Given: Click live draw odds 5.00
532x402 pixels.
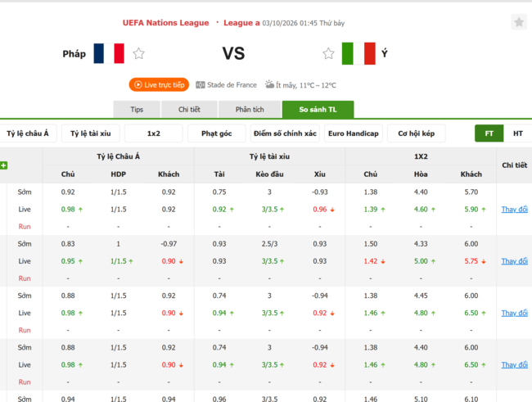Looking at the screenshot, I should point(421,261).
